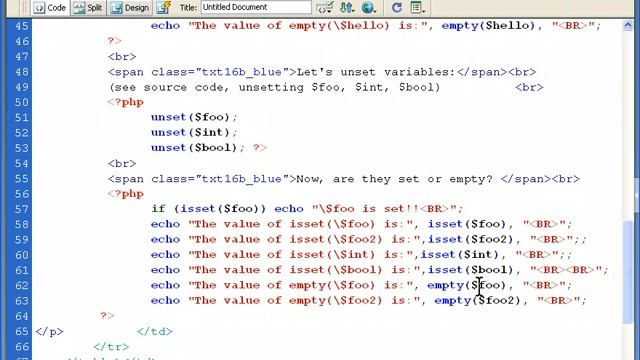The image size is (640, 360).
Task: Click the Live Data view lightning icon
Action: point(164,7)
